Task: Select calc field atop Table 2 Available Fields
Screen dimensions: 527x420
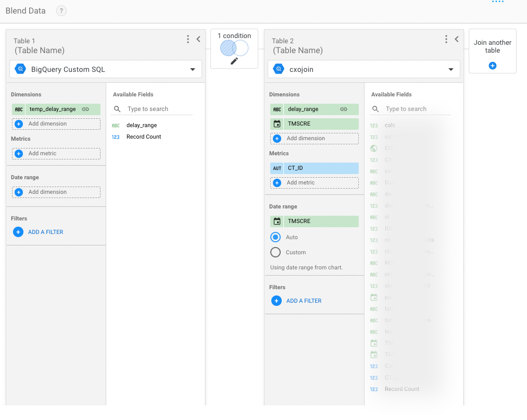Action: (390, 126)
